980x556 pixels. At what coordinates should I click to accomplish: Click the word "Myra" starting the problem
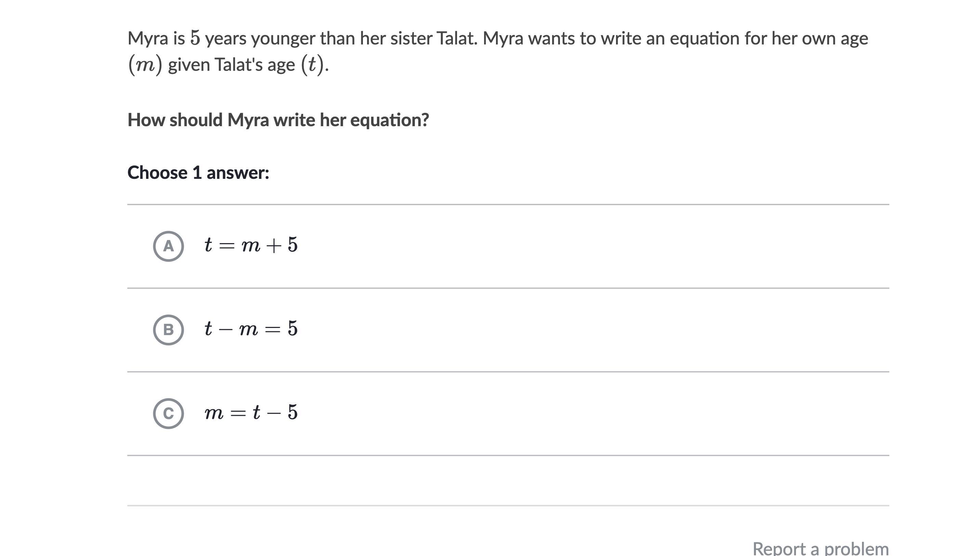[147, 38]
